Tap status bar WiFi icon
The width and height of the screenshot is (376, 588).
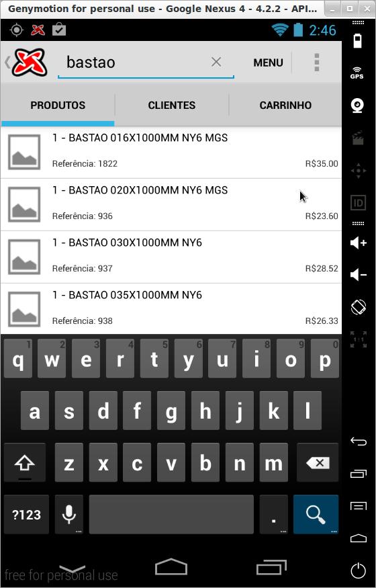pyautogui.click(x=280, y=30)
